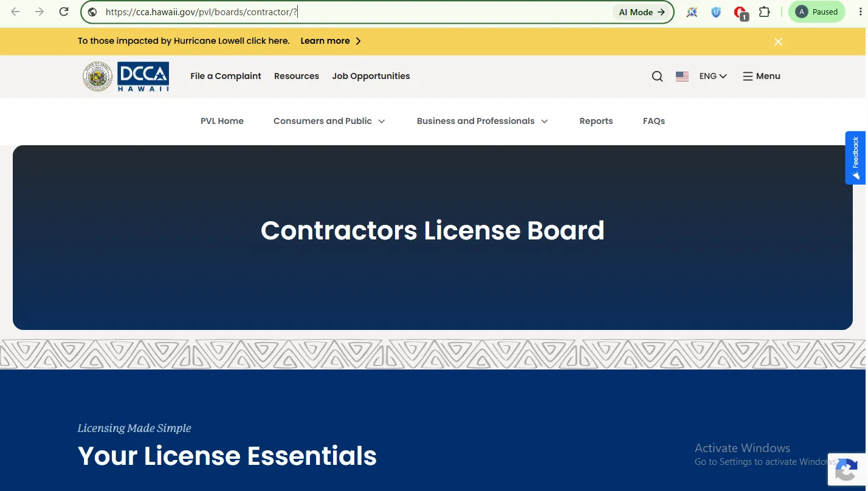Click the red extension icon with badge
Viewport: 868px width, 491px height.
point(740,13)
